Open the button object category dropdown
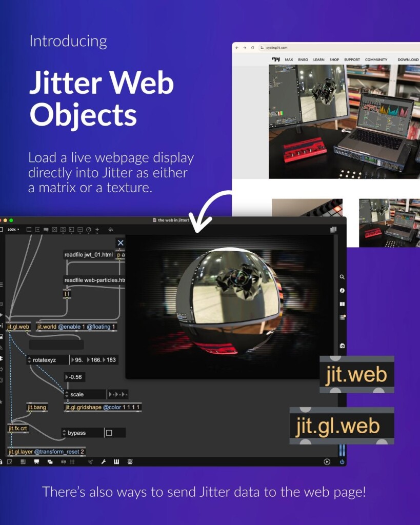 (63, 230)
